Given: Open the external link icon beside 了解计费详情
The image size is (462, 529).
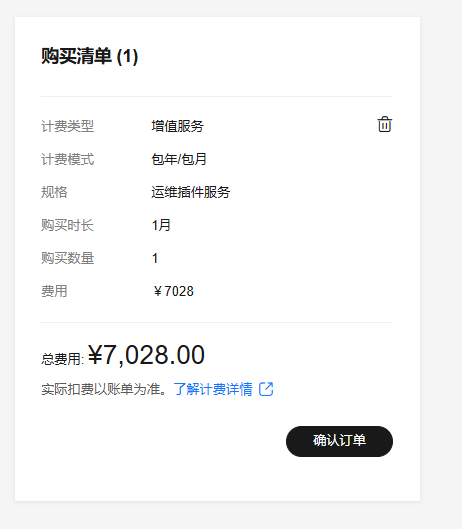Looking at the screenshot, I should (x=266, y=389).
